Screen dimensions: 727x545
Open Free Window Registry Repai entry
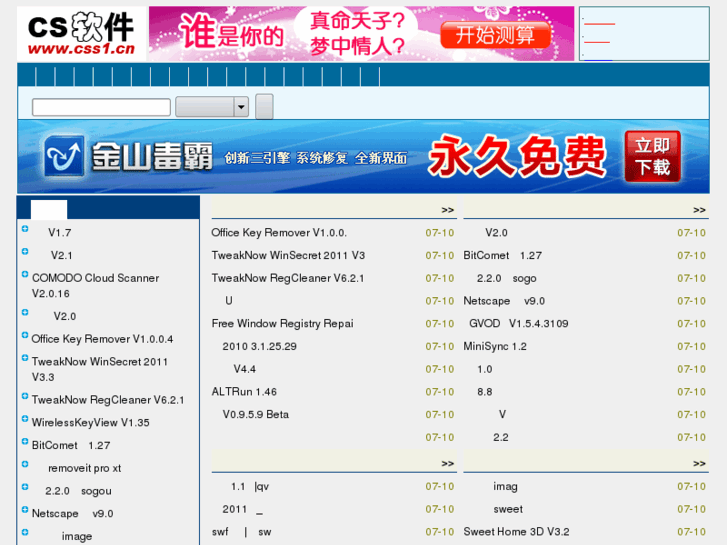pos(282,324)
